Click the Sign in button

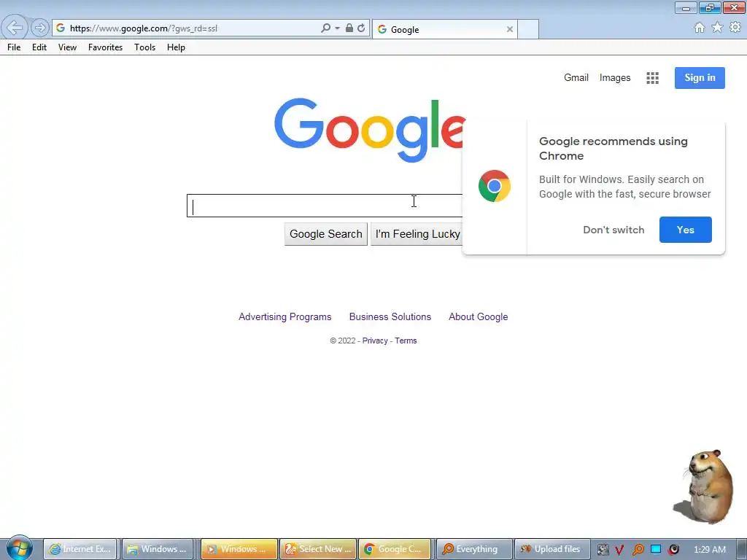tap(700, 77)
